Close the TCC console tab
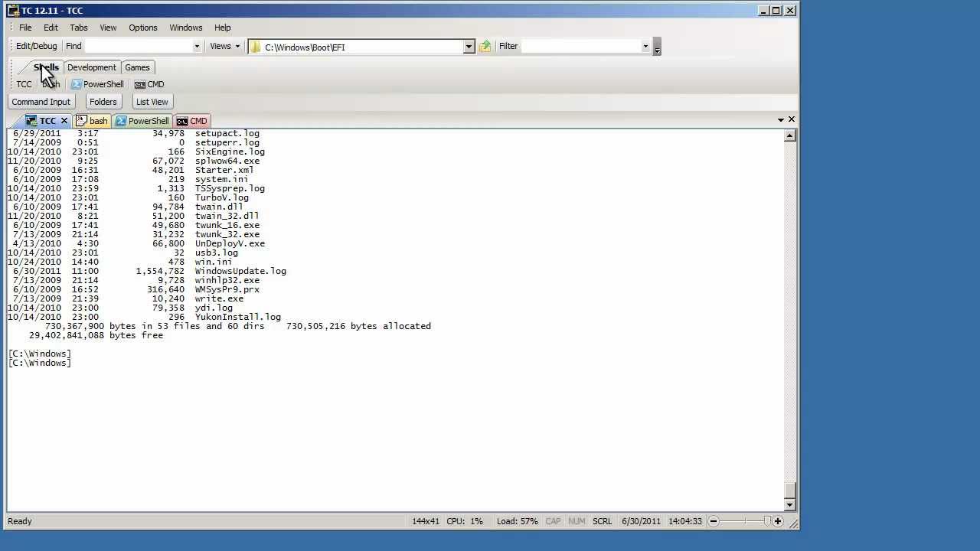 tap(64, 121)
